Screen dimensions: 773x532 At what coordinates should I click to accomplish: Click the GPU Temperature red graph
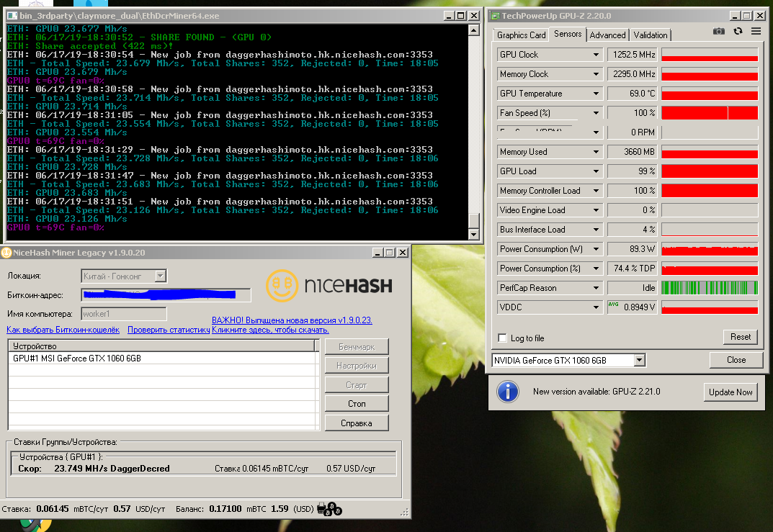[710, 94]
